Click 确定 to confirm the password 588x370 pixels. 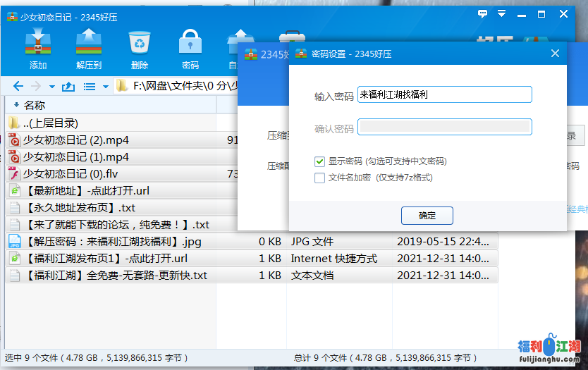[427, 216]
